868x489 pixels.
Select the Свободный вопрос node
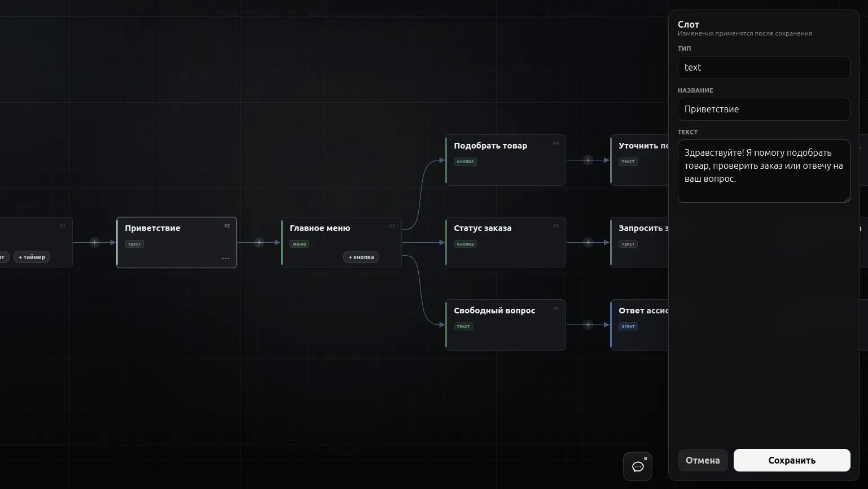click(506, 325)
